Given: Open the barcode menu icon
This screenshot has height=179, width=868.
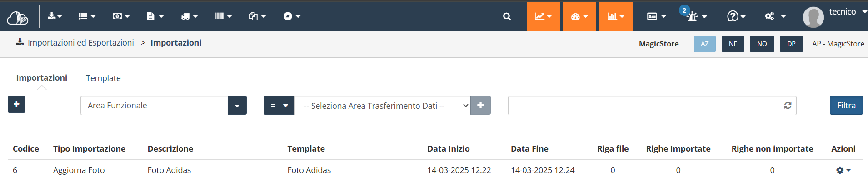Looking at the screenshot, I should pos(223,16).
